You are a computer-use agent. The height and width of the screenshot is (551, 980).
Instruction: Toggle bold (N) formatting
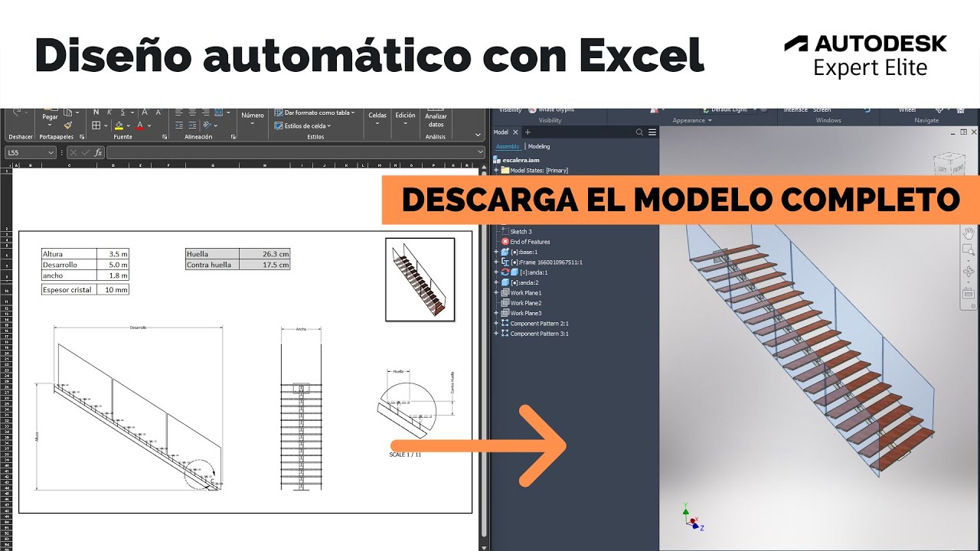tap(96, 112)
